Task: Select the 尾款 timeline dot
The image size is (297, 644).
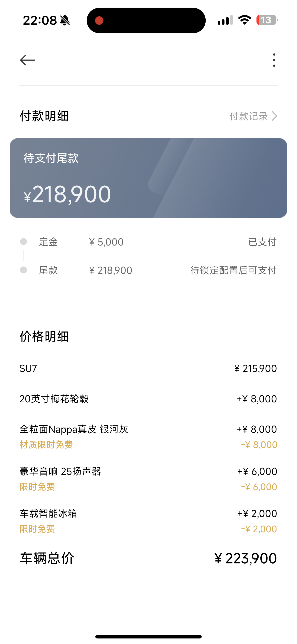Action: pyautogui.click(x=23, y=270)
